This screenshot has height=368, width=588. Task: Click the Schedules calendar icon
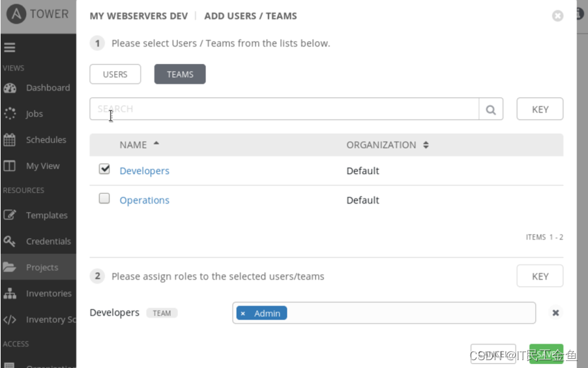coord(9,140)
